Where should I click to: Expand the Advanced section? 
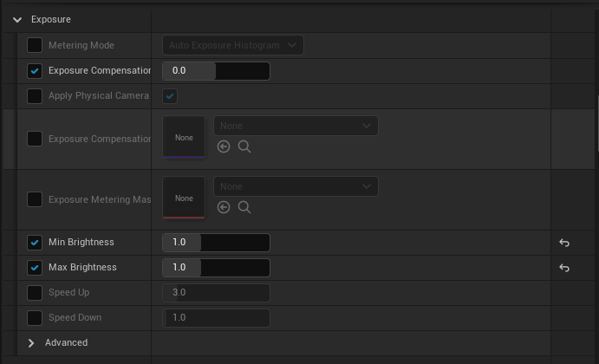tap(31, 343)
